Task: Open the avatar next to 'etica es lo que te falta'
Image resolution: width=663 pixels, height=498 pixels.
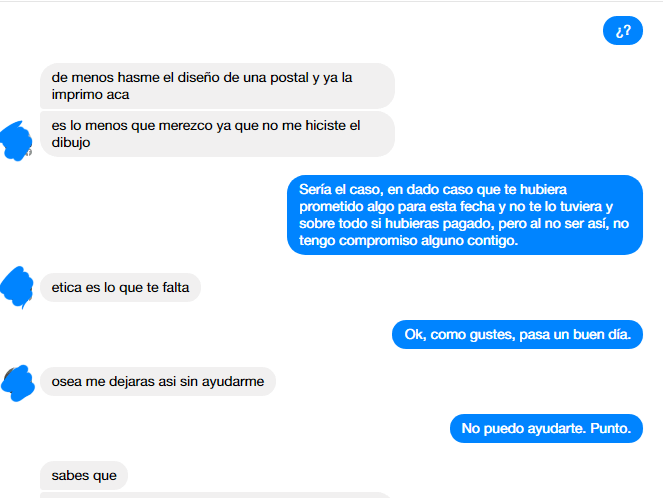Action: click(x=17, y=287)
